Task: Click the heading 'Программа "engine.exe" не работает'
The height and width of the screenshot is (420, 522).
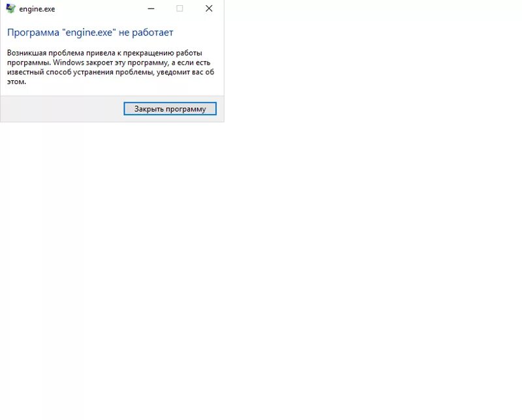Action: (x=90, y=33)
